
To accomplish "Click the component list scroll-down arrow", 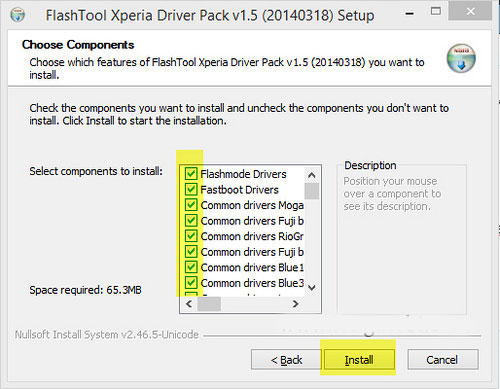I will coord(312,287).
